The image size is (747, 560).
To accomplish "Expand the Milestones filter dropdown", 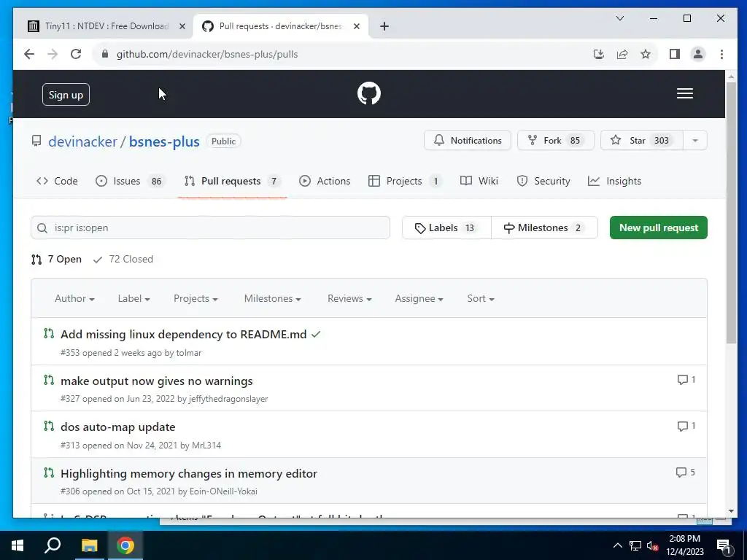I will pos(273,298).
